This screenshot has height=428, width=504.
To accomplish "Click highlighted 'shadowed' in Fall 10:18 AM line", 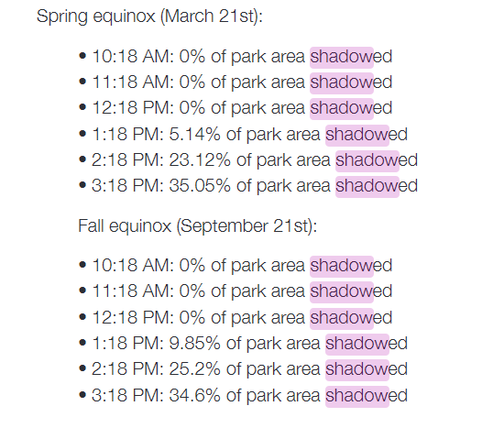I will [351, 267].
